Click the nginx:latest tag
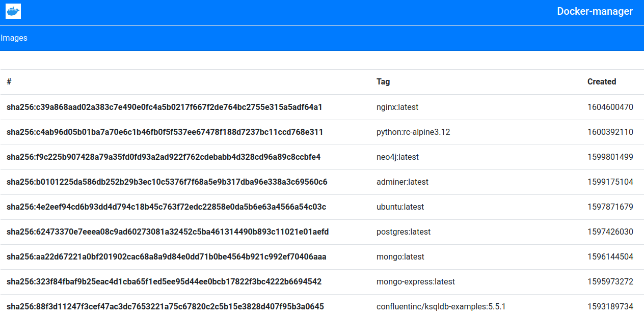644x316 pixels. (397, 107)
